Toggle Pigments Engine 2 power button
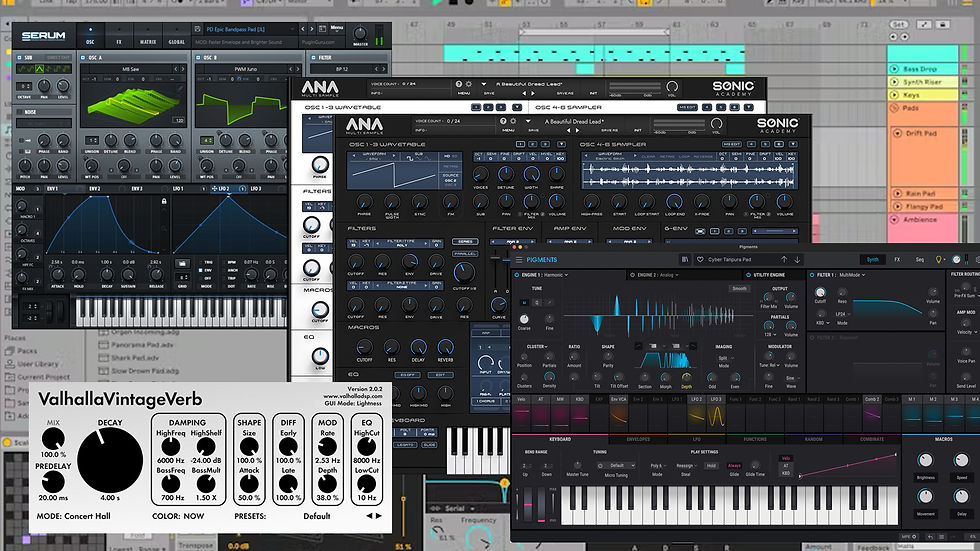This screenshot has width=980, height=551. tap(632, 275)
